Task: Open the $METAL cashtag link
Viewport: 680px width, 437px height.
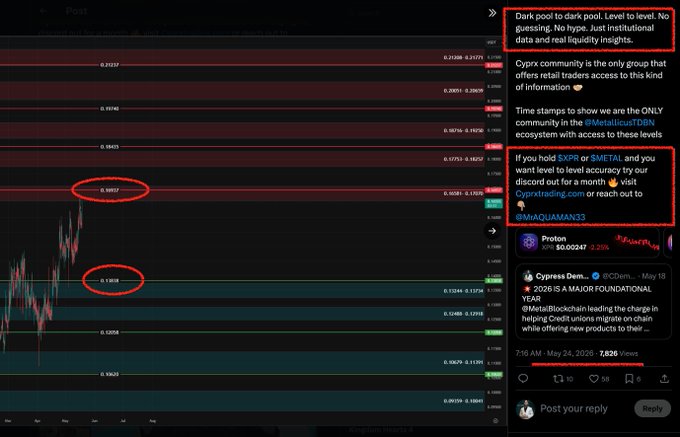Action: (606, 158)
